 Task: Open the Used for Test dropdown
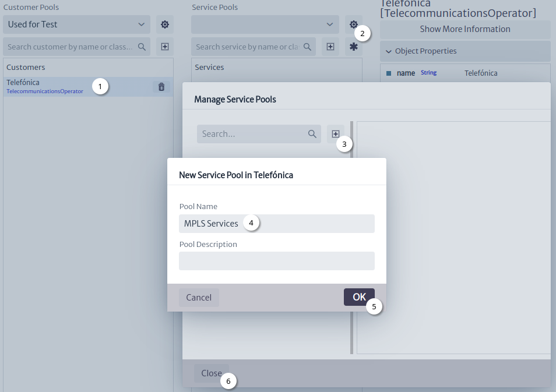(x=76, y=24)
